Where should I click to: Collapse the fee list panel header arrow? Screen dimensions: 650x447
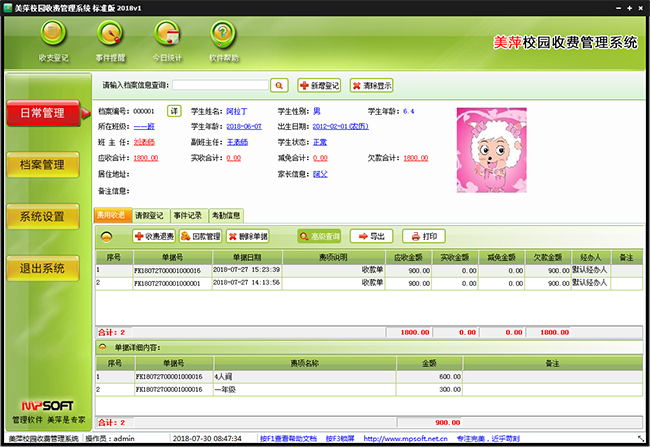tap(105, 236)
